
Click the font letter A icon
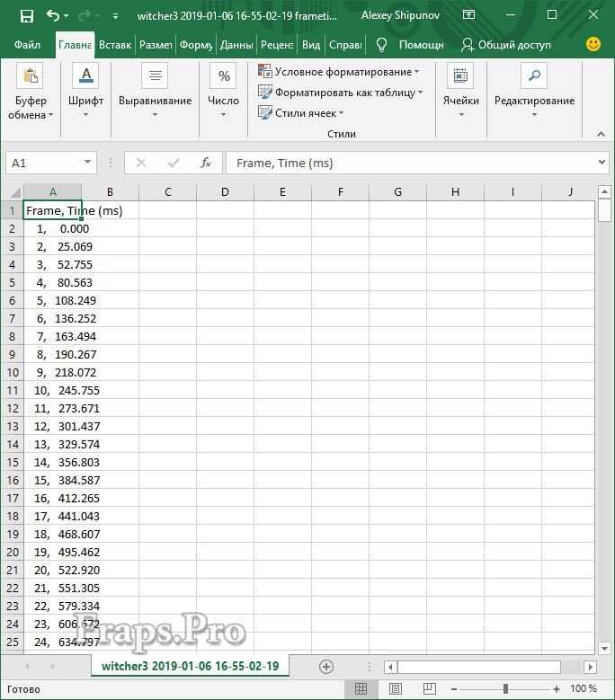85,75
